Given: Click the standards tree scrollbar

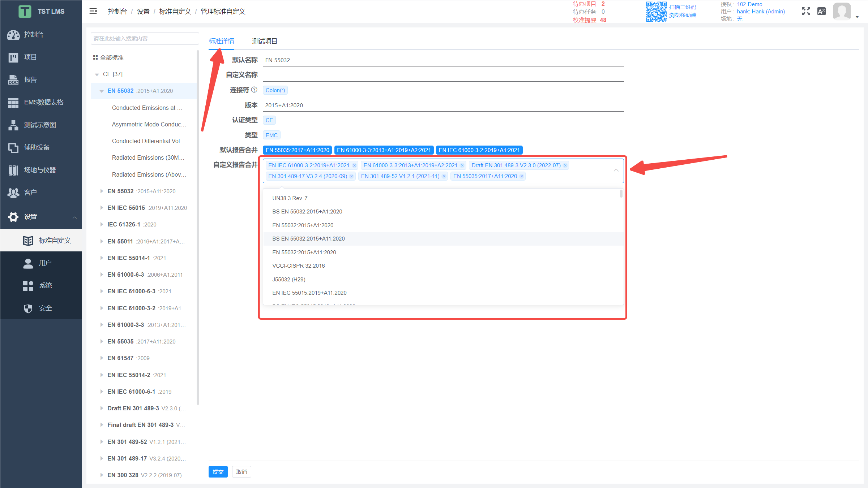Looking at the screenshot, I should click(x=198, y=228).
